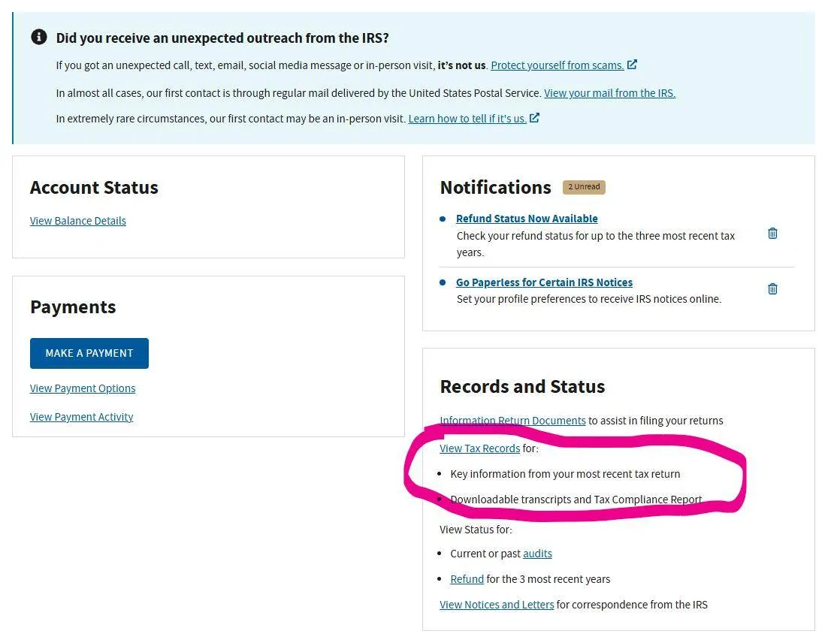The width and height of the screenshot is (840, 643).
Task: Click the Make a Payment button
Action: coord(89,353)
